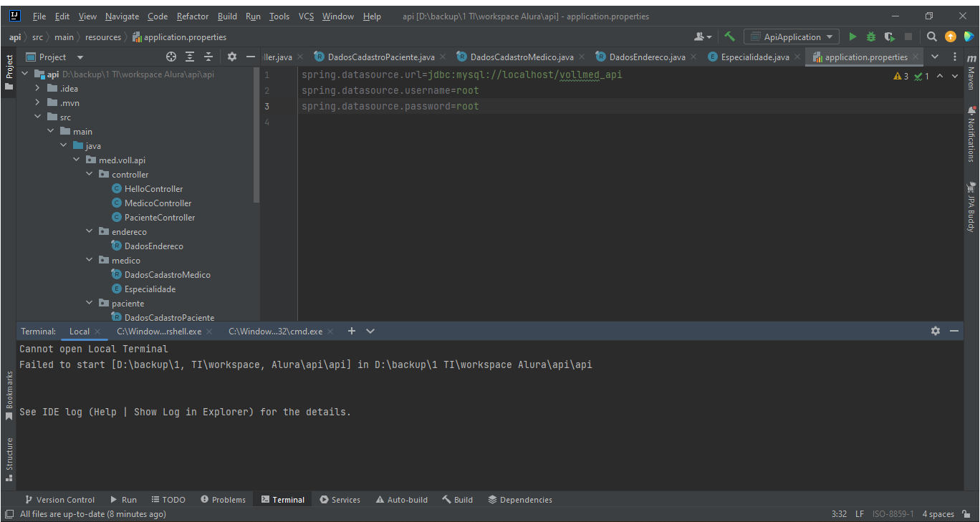Hide the Terminal panel with minus icon
Viewport: 980px width, 522px height.
coord(954,331)
